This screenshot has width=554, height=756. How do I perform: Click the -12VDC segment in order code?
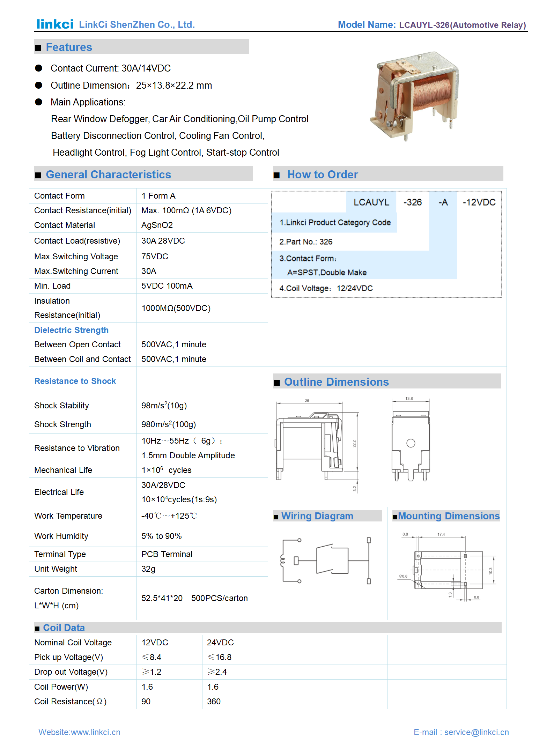click(x=479, y=202)
